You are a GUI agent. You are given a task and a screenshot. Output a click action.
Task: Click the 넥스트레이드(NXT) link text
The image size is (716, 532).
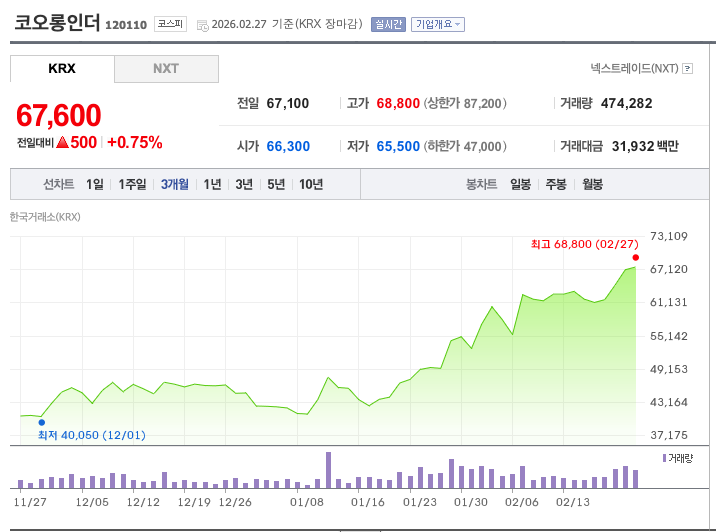(x=634, y=68)
